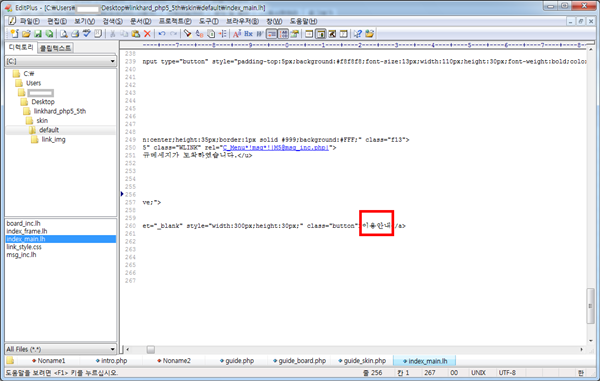Viewport: 600px width, 381px height.
Task: Click the scissors Cut icon
Action: 112,34
